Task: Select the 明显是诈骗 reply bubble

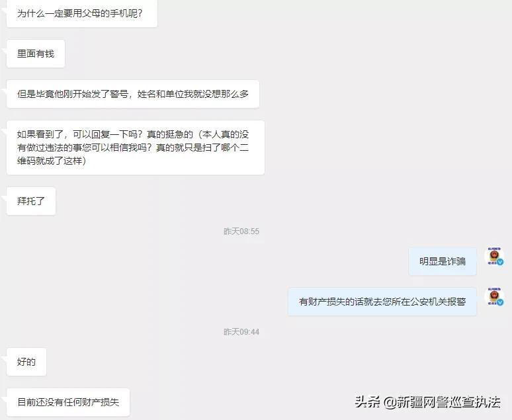Action: point(443,261)
